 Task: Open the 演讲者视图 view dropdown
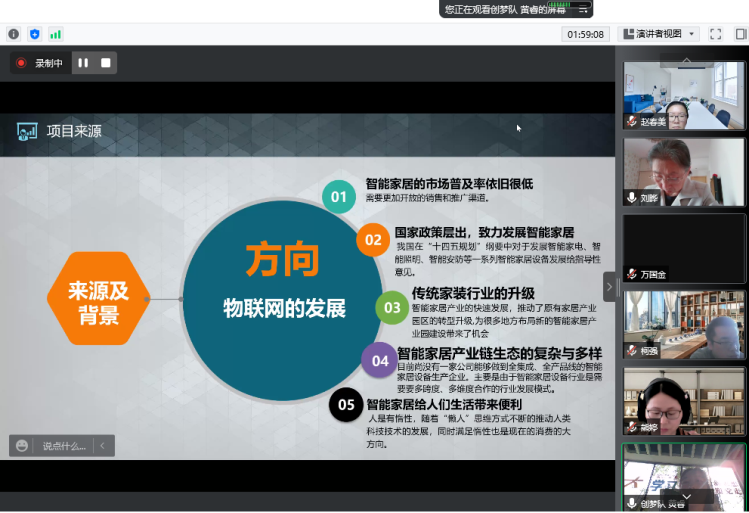click(657, 34)
